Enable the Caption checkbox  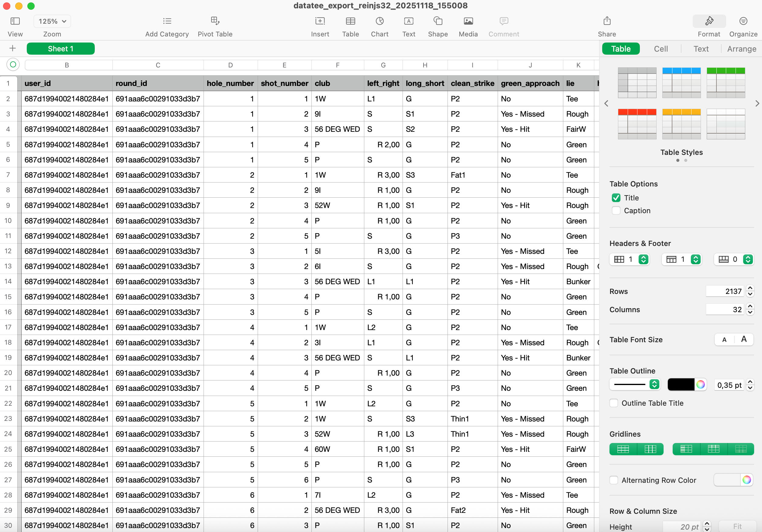[616, 211]
